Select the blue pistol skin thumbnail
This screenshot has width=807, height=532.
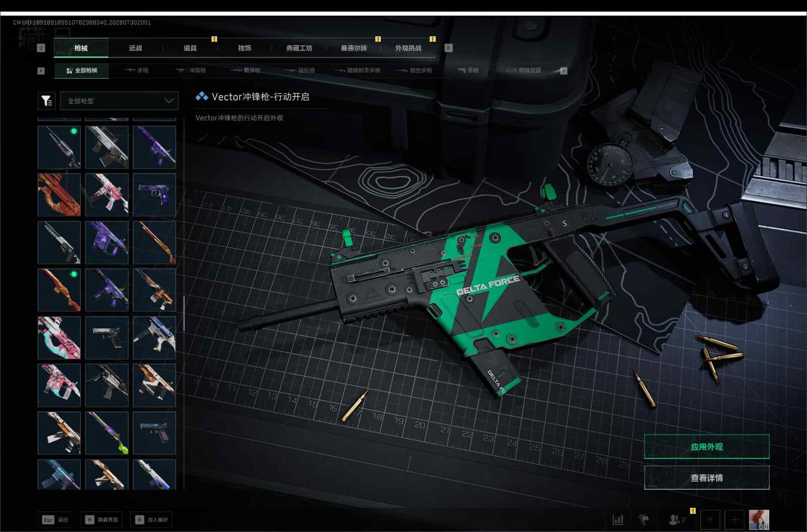coord(154,433)
